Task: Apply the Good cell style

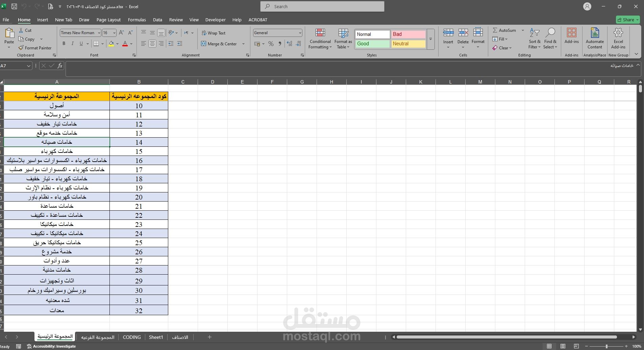Action: pyautogui.click(x=373, y=44)
